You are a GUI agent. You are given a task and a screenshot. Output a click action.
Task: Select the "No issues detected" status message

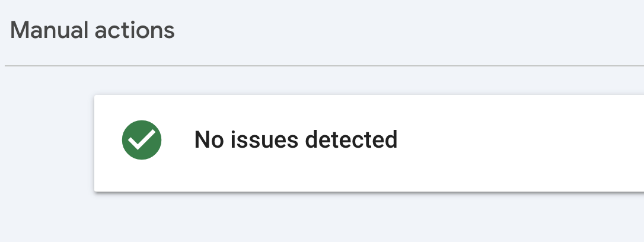click(295, 140)
